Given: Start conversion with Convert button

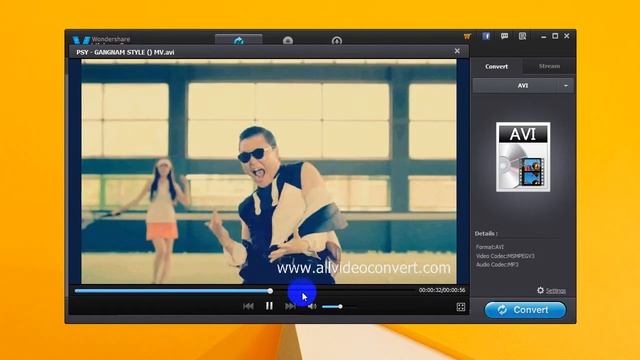Looking at the screenshot, I should (x=525, y=310).
